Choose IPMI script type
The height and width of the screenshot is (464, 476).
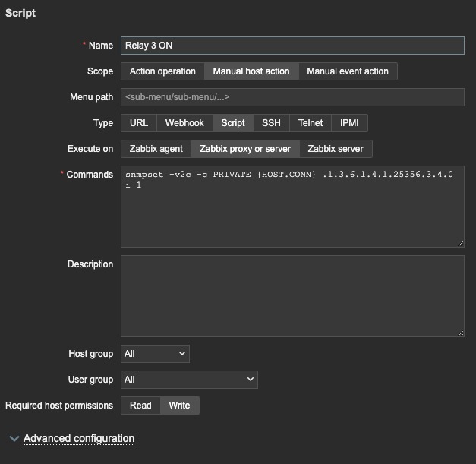(350, 123)
